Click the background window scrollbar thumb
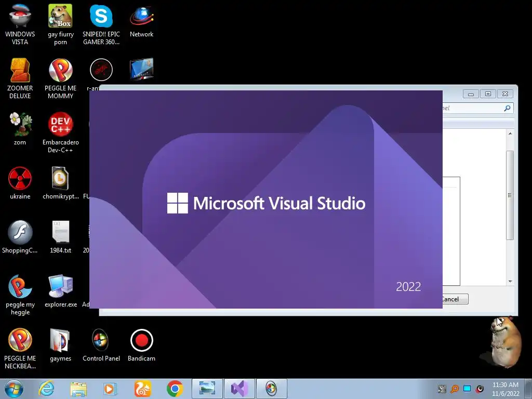532x399 pixels. pyautogui.click(x=510, y=195)
